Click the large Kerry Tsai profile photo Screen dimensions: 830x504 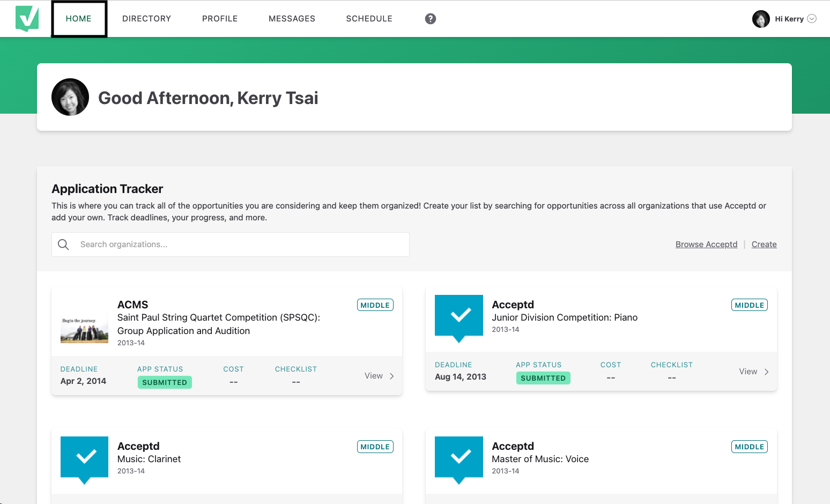70,97
